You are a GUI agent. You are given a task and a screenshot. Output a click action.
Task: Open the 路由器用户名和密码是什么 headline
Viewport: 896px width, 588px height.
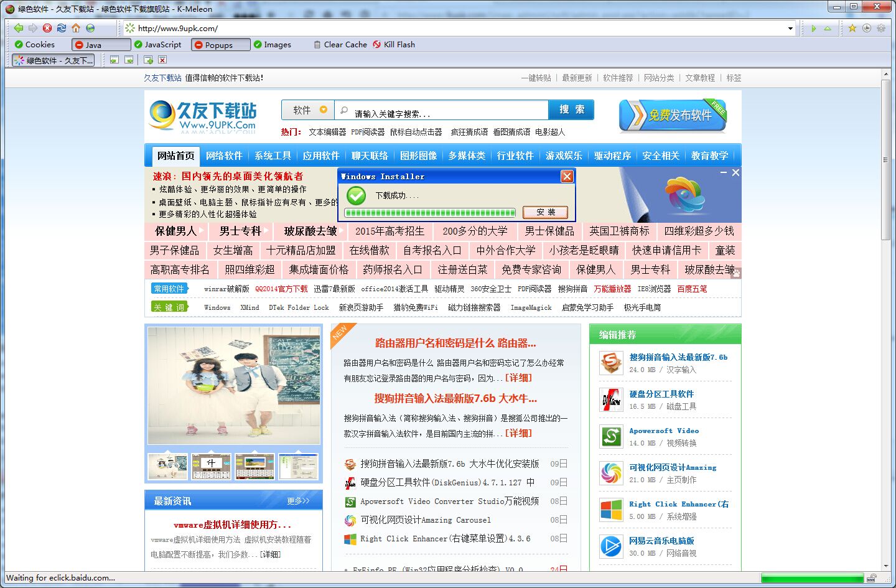pyautogui.click(x=455, y=343)
